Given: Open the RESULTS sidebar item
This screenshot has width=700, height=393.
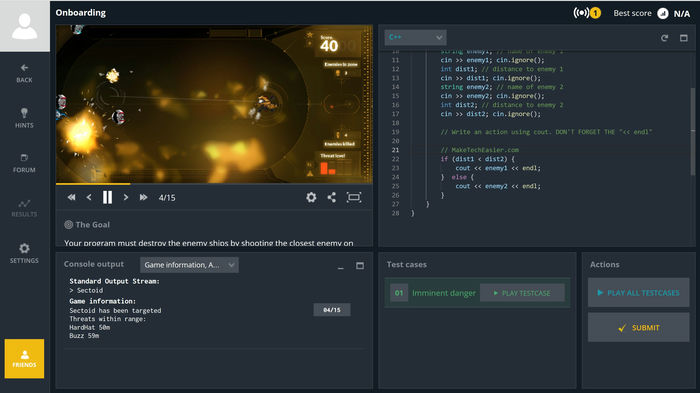Looking at the screenshot, I should (25, 208).
